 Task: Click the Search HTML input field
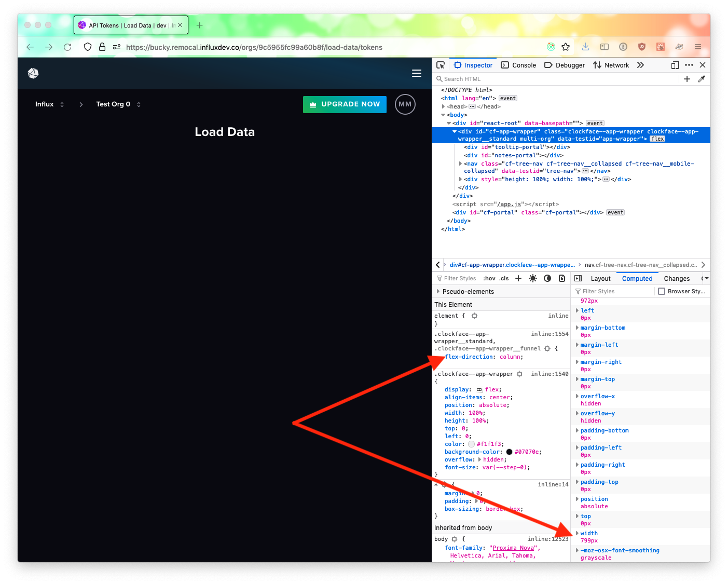click(x=519, y=78)
